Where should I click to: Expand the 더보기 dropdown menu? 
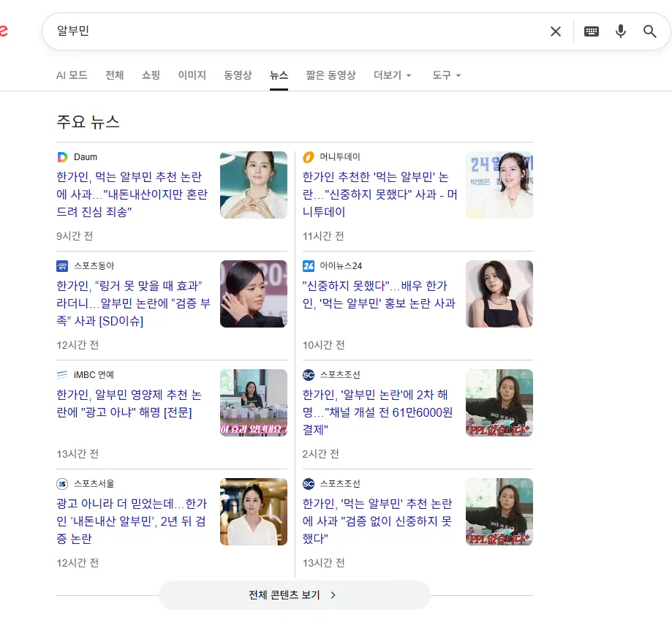(x=393, y=75)
